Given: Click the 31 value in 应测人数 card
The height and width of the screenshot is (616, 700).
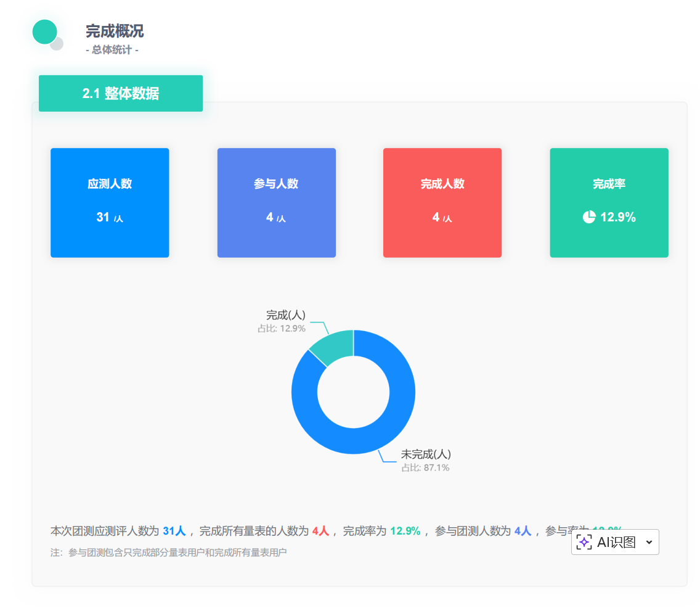Looking at the screenshot, I should click(103, 217).
